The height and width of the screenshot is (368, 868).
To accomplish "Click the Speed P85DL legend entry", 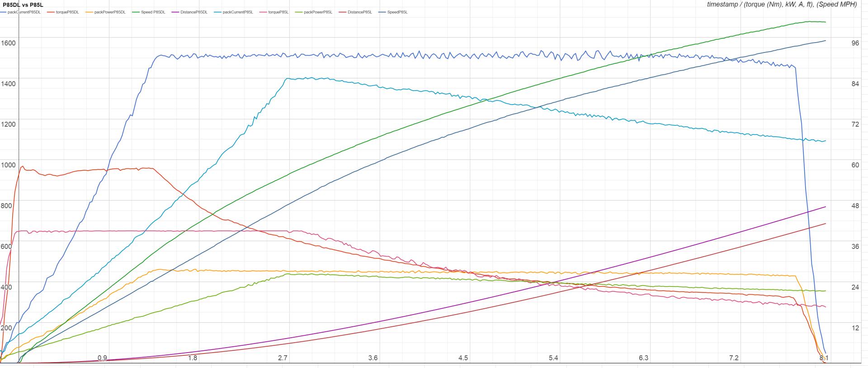I will pyautogui.click(x=148, y=12).
